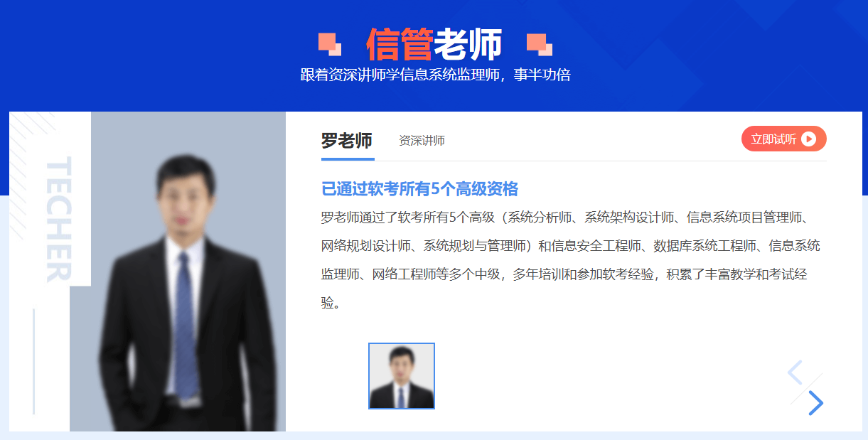Click the teacher description paragraph text
The height and width of the screenshot is (440, 868).
(570, 260)
